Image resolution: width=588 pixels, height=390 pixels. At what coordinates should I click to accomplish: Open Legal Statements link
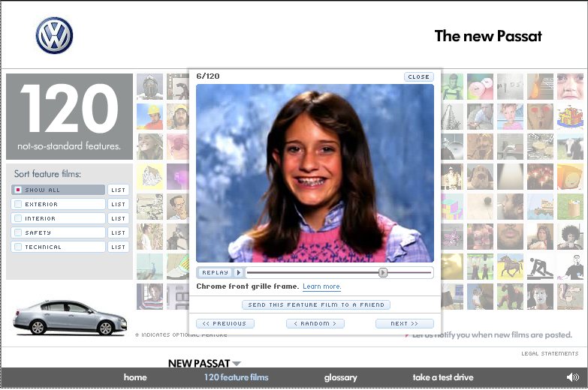tap(550, 353)
